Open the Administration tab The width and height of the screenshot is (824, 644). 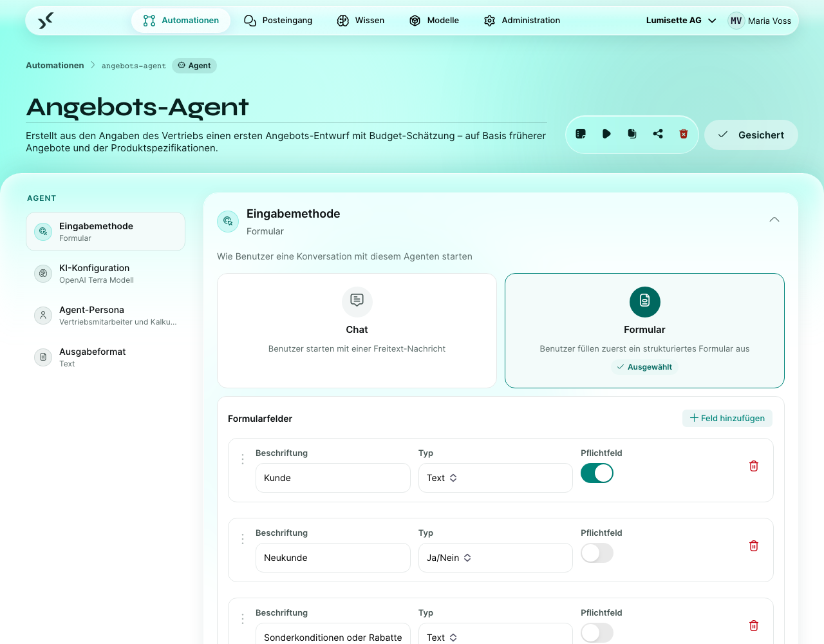522,21
